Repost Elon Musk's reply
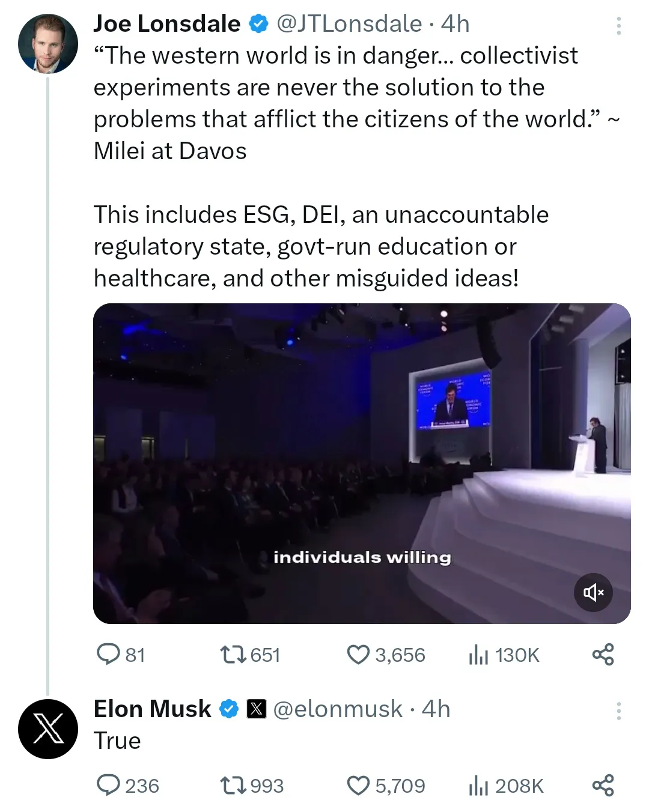The height and width of the screenshot is (812, 649). [x=234, y=785]
